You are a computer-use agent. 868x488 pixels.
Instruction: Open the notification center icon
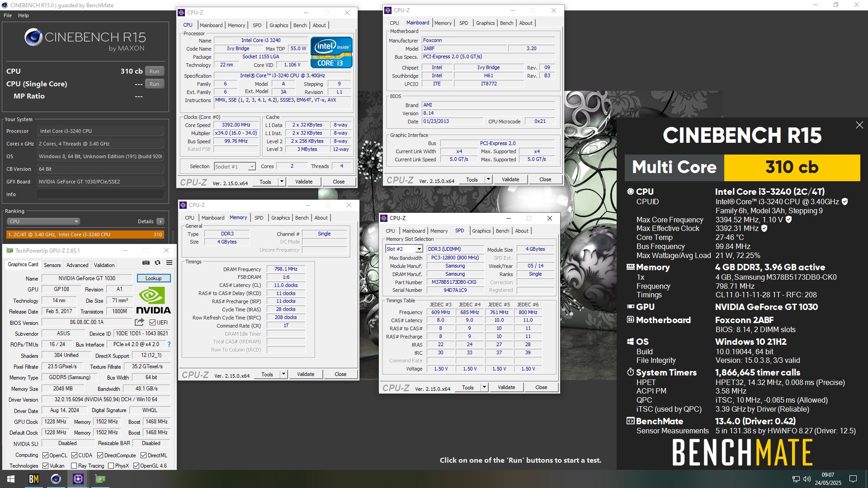(853, 479)
